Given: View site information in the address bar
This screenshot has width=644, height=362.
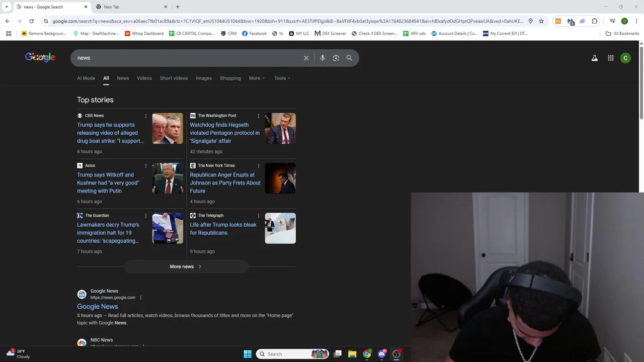Looking at the screenshot, I should (46, 21).
